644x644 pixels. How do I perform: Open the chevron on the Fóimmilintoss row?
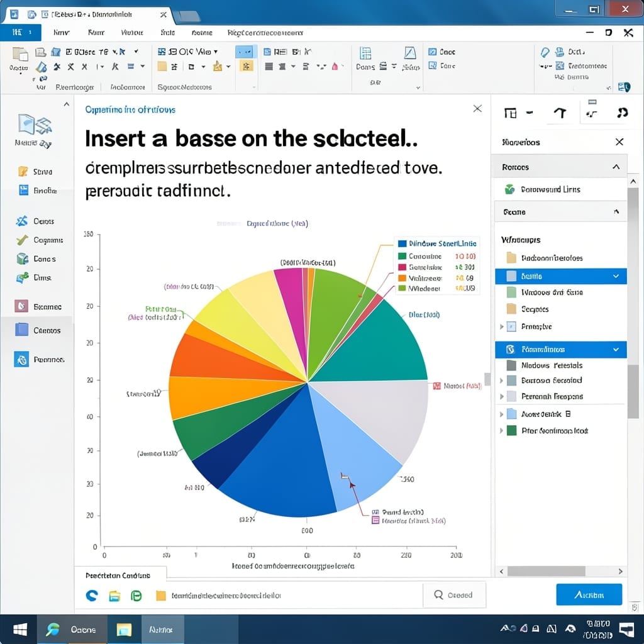(x=616, y=350)
